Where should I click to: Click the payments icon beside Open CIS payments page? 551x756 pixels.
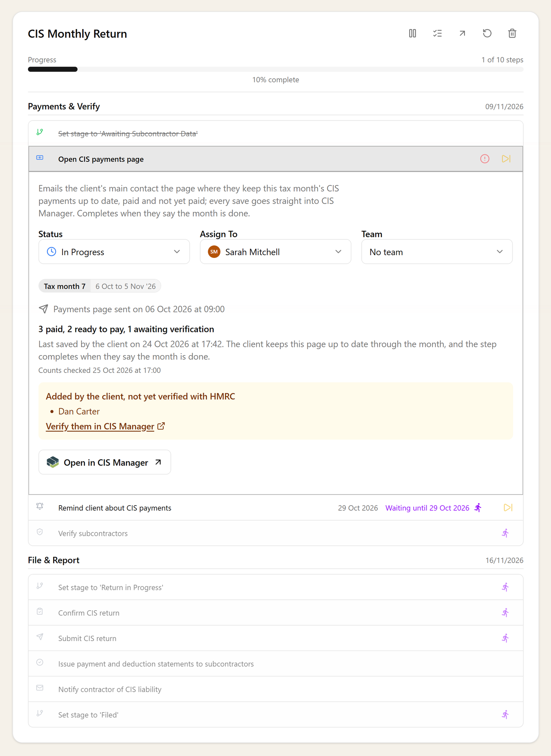[x=40, y=157]
